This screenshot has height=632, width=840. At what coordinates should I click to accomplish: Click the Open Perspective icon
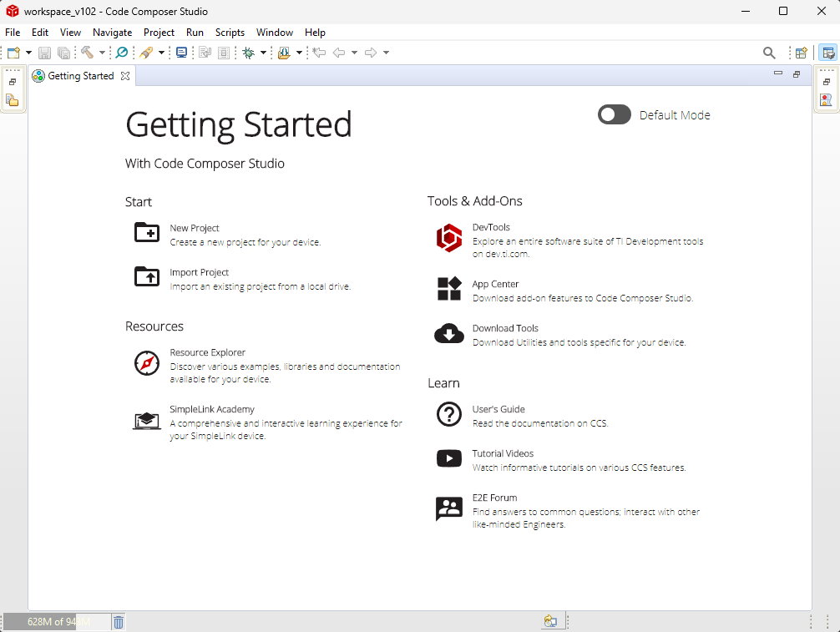802,53
